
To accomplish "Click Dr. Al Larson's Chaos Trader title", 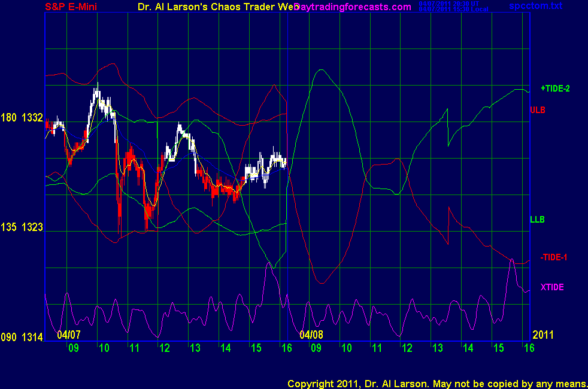I will coord(214,7).
